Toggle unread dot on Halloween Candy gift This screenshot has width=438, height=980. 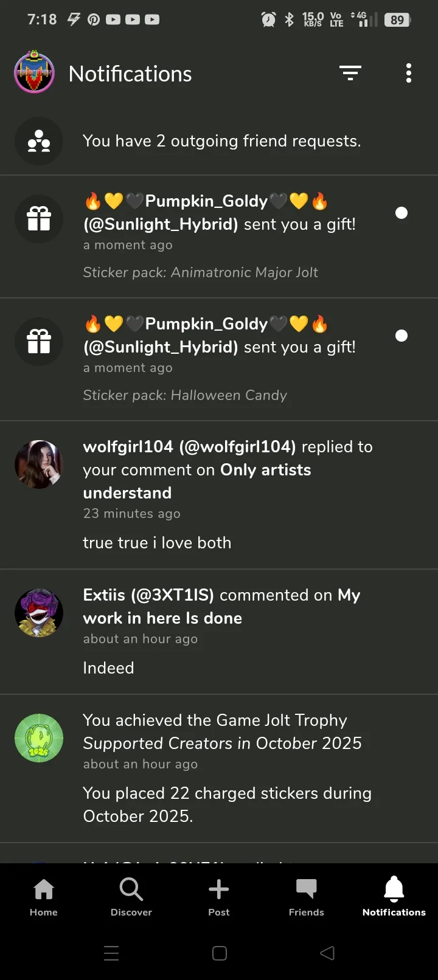pos(401,336)
